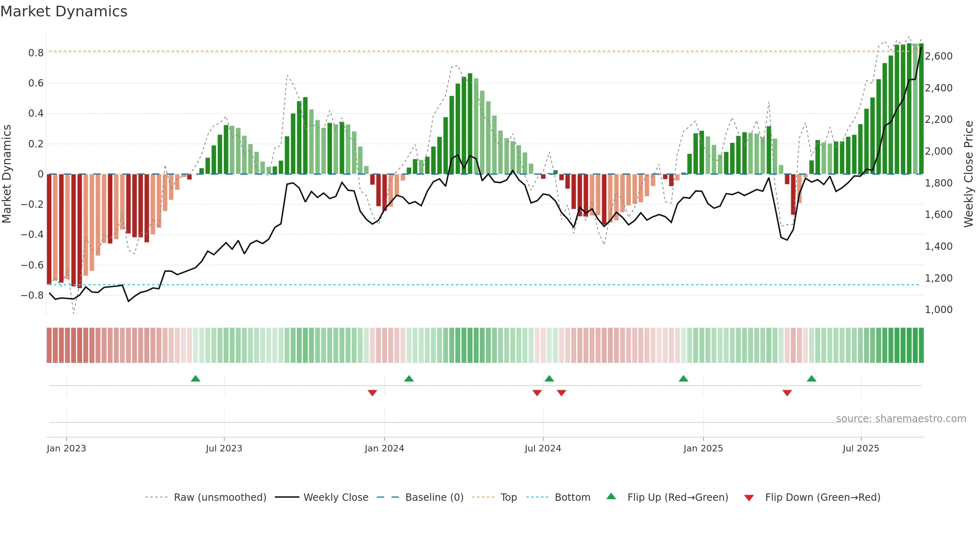Click the Jul 2025 x-axis label
This screenshot has width=980, height=551.
(861, 449)
